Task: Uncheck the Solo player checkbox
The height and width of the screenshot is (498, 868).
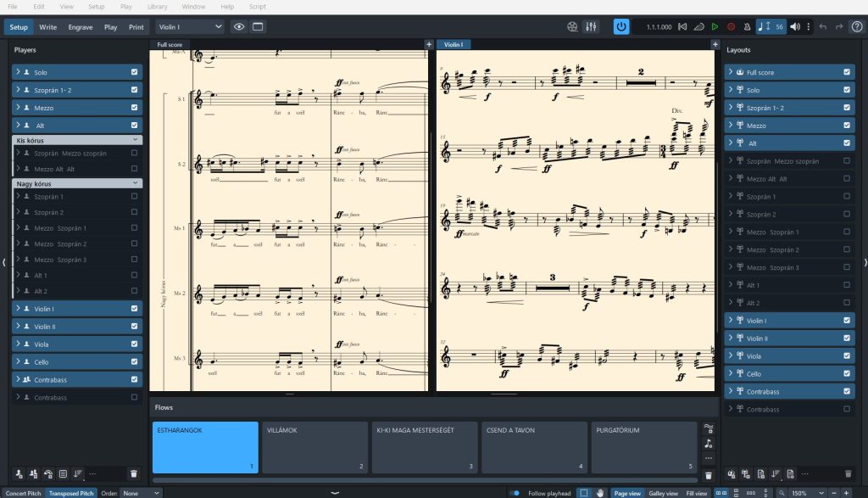Action: [134, 72]
